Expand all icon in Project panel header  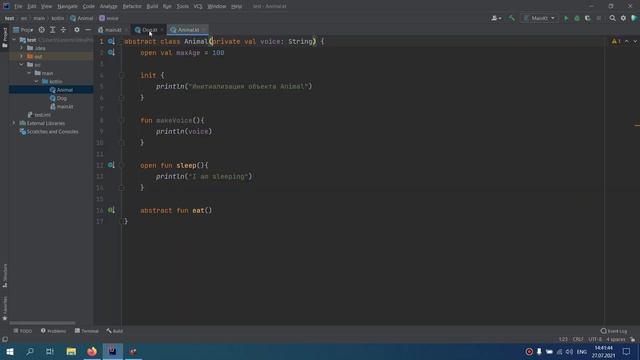pos(52,30)
